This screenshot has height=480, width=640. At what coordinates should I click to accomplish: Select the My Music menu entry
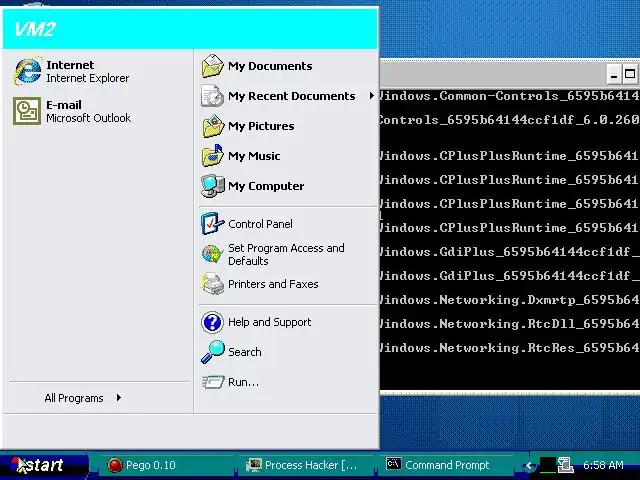point(287,156)
